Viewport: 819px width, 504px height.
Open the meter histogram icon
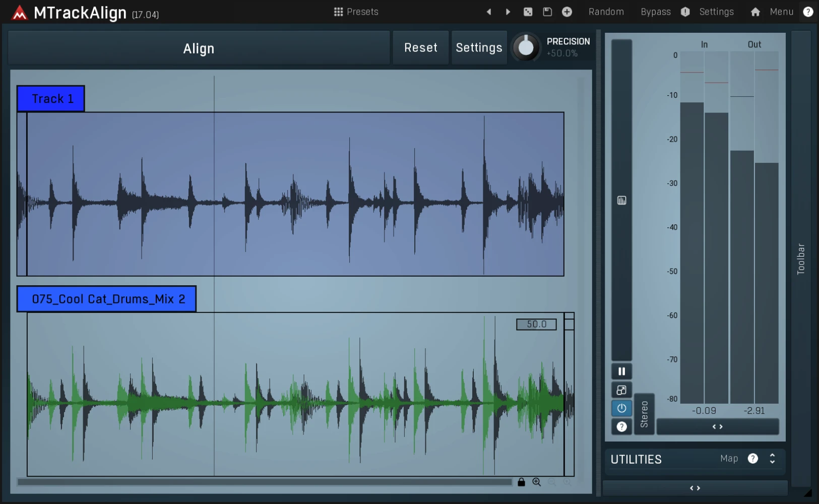click(621, 200)
